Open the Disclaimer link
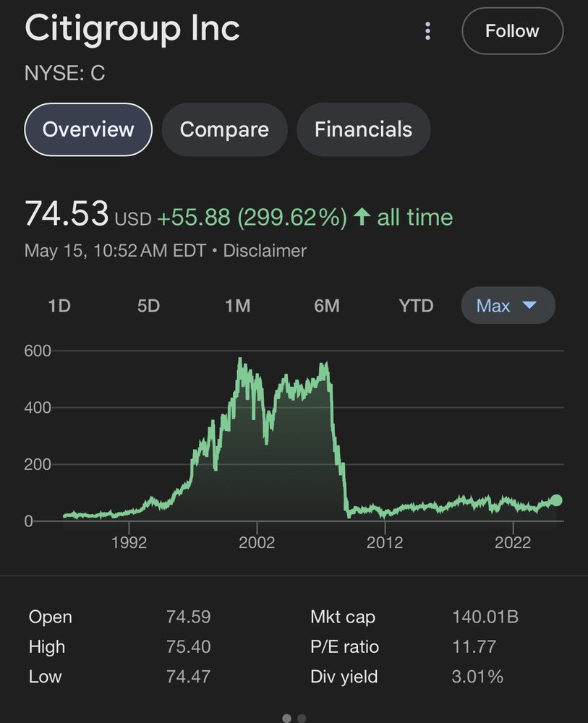Viewport: 588px width, 723px height. pyautogui.click(x=265, y=251)
